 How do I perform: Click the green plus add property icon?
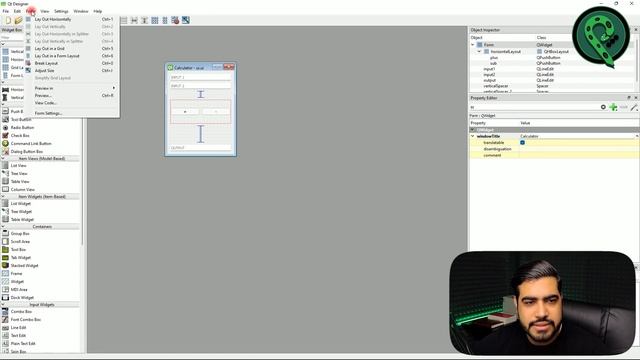point(613,107)
